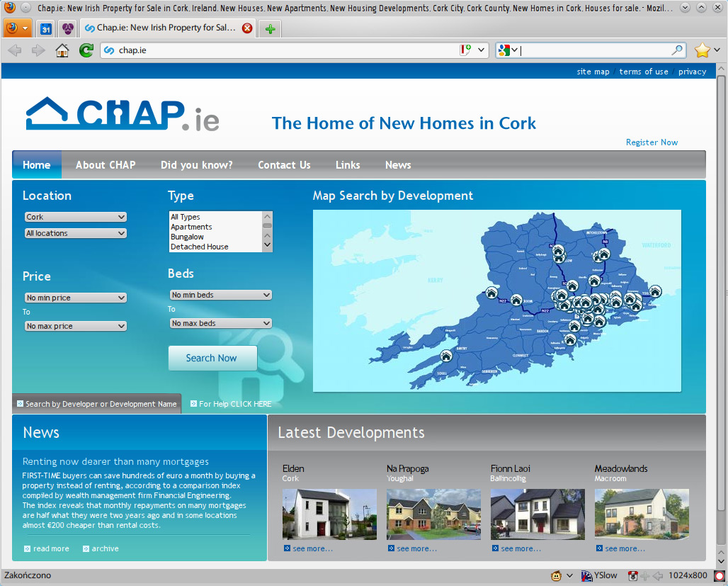The width and height of the screenshot is (728, 586).
Task: Click the bookmark star icon
Action: (702, 50)
